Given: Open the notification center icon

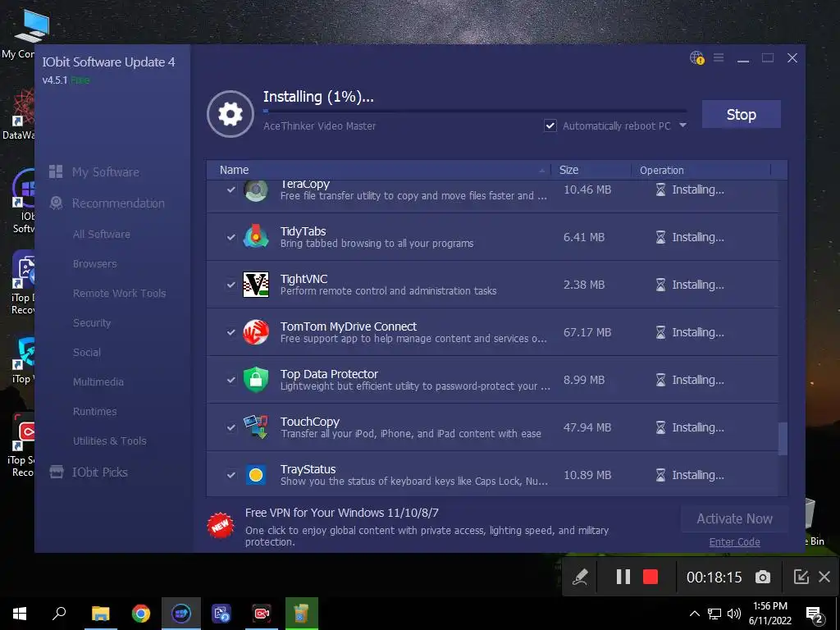Looking at the screenshot, I should (x=815, y=614).
